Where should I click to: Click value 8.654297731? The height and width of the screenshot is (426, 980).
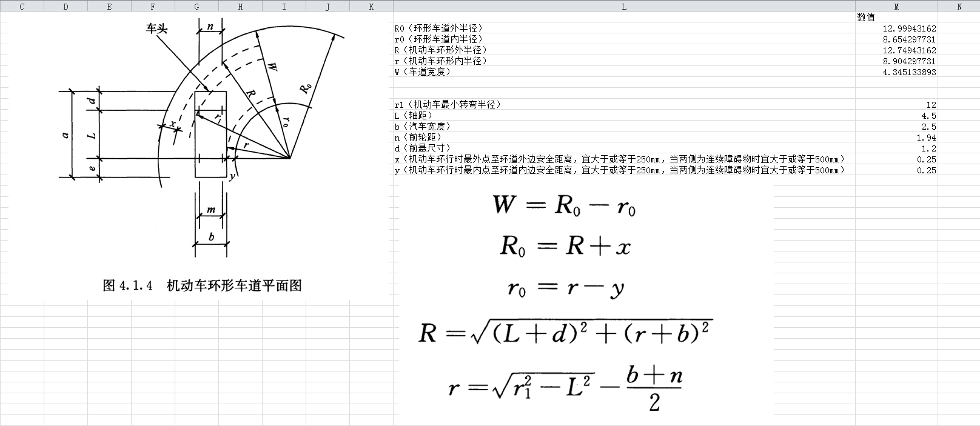click(896, 39)
